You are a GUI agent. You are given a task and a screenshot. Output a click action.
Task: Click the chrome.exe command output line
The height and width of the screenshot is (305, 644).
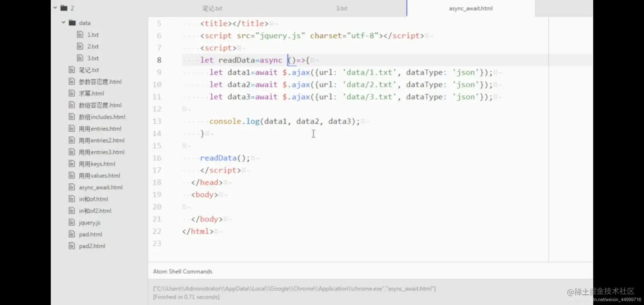[x=294, y=289]
